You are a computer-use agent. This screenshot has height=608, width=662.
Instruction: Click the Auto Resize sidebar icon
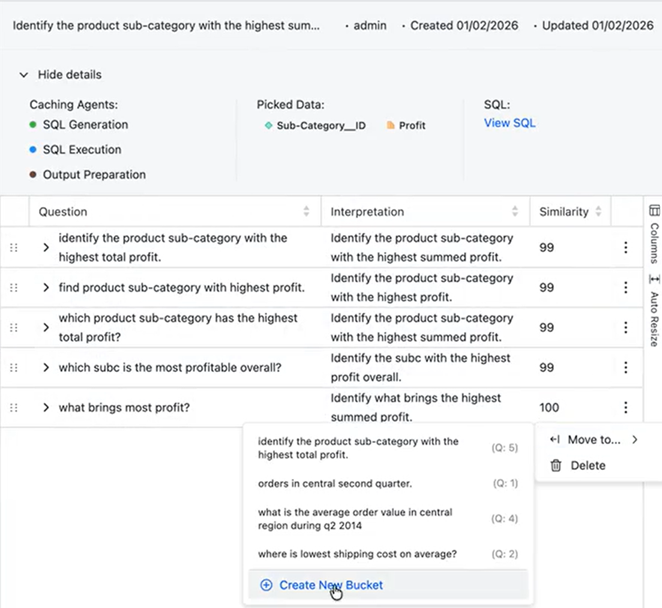click(x=654, y=279)
